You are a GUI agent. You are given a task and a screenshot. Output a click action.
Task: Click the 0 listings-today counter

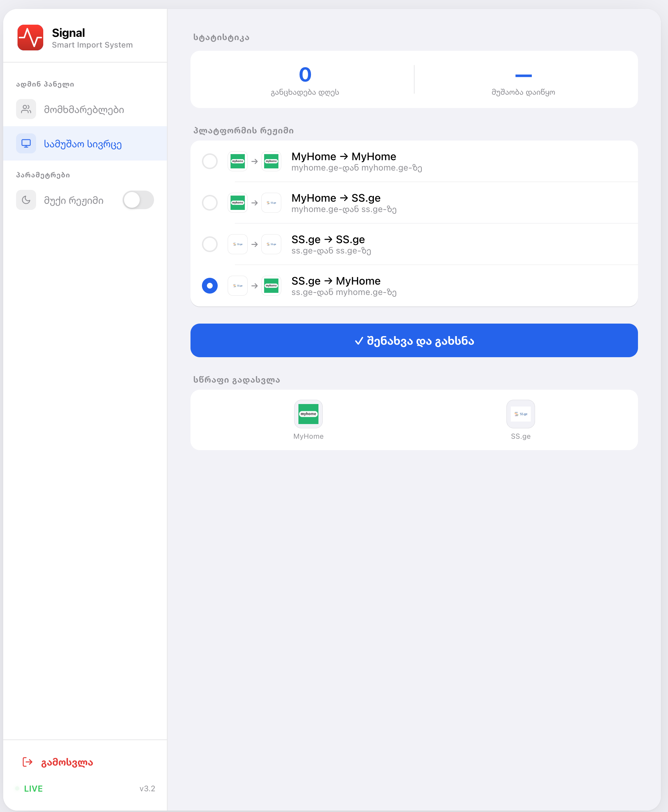[305, 75]
